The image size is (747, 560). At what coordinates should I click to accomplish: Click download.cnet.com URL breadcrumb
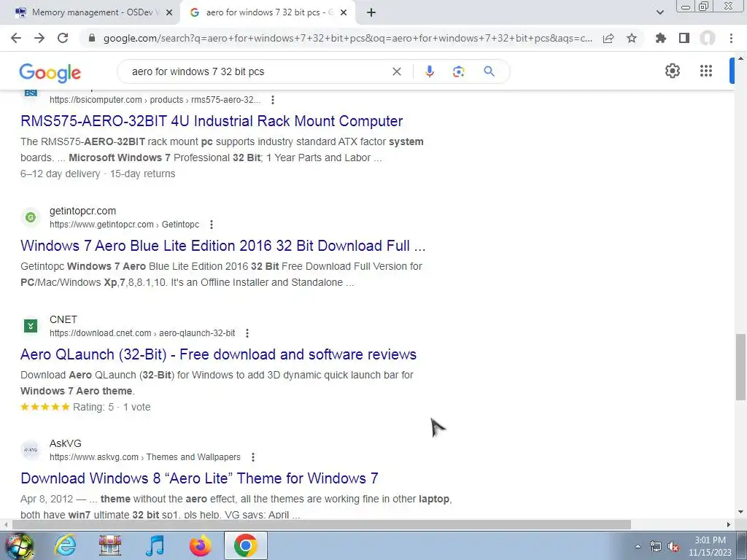point(142,332)
